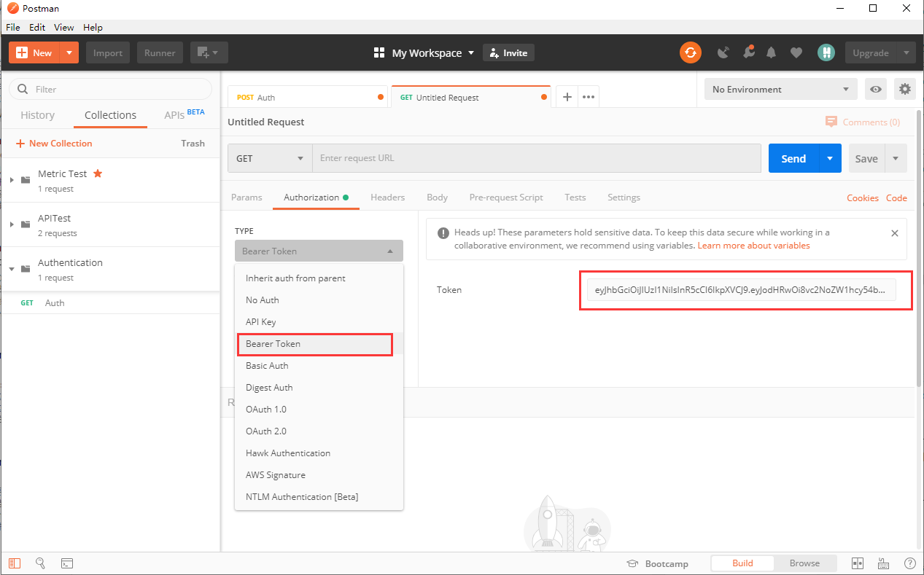Dismiss the Heads up warning banner
924x575 pixels.
894,233
